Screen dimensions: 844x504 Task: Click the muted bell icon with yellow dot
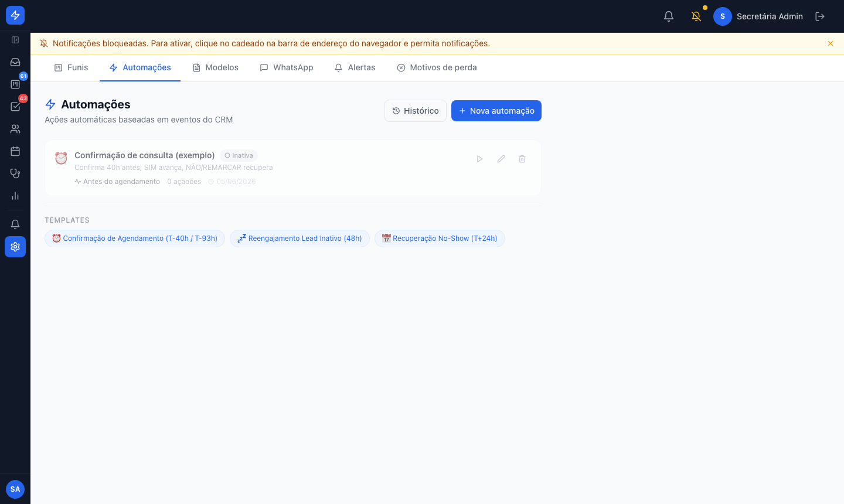click(696, 16)
